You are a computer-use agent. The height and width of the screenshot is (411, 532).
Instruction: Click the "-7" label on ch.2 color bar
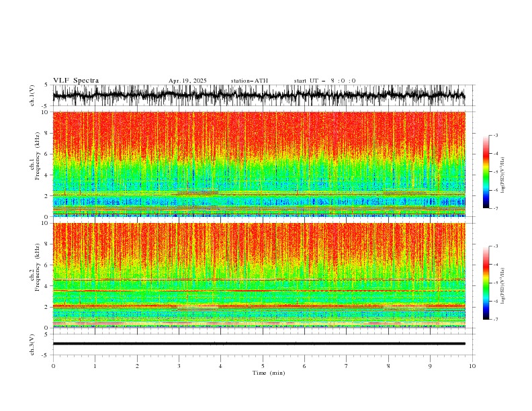495,320
